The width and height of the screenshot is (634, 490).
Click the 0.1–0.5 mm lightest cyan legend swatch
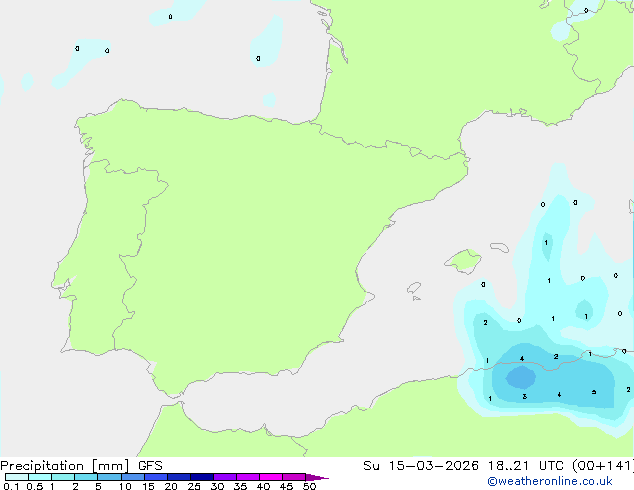pos(17,477)
